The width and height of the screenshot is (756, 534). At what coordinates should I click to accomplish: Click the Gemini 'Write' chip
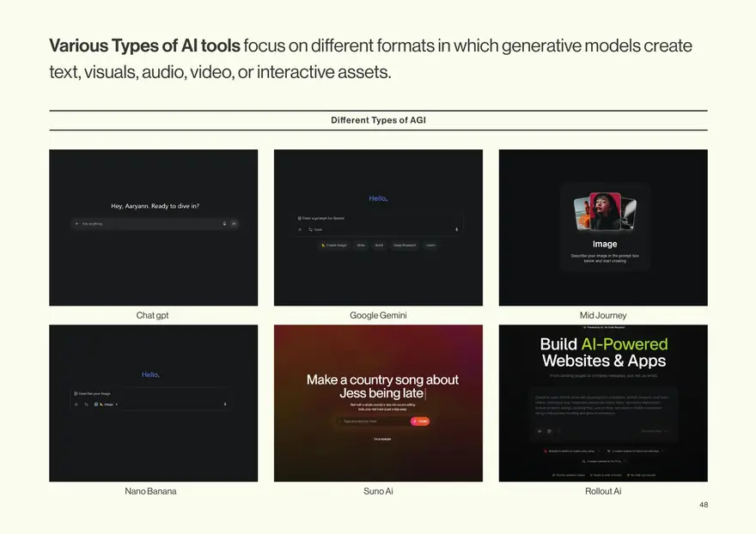361,246
